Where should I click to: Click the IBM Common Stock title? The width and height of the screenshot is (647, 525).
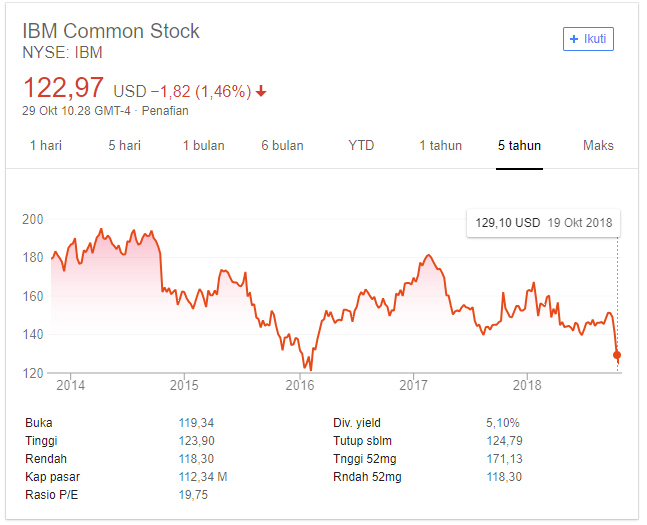(x=111, y=31)
